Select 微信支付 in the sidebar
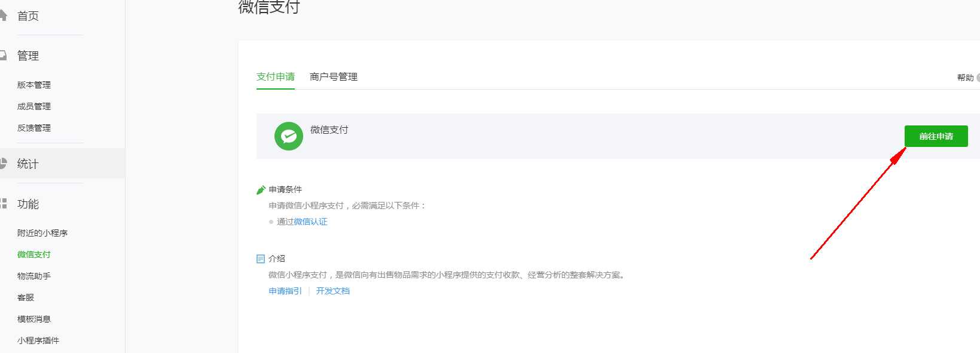The width and height of the screenshot is (980, 353). coord(34,254)
